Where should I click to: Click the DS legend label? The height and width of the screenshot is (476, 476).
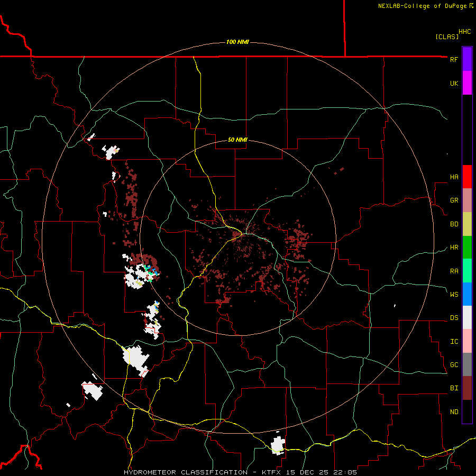point(454,318)
